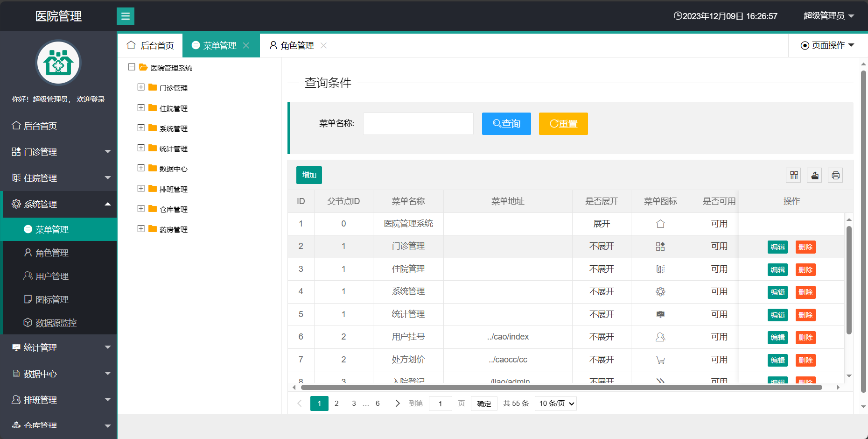Expand the 排班管理 tree node
868x439 pixels.
click(x=141, y=188)
